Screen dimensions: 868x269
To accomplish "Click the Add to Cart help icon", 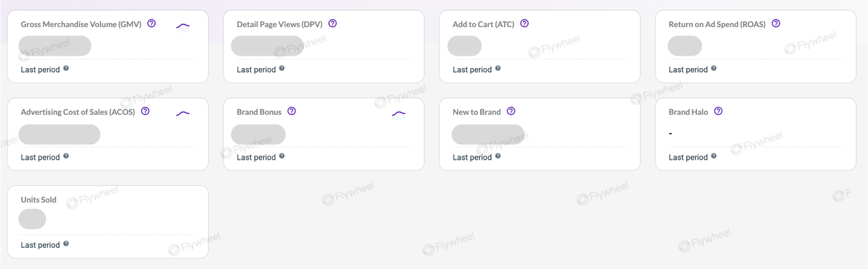I will pyautogui.click(x=524, y=23).
